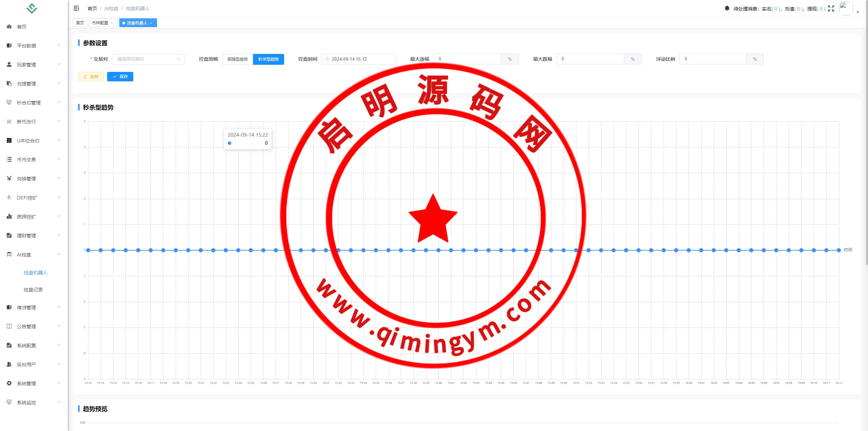Click the notification bell icon
Image resolution: width=868 pixels, height=431 pixels.
point(727,8)
